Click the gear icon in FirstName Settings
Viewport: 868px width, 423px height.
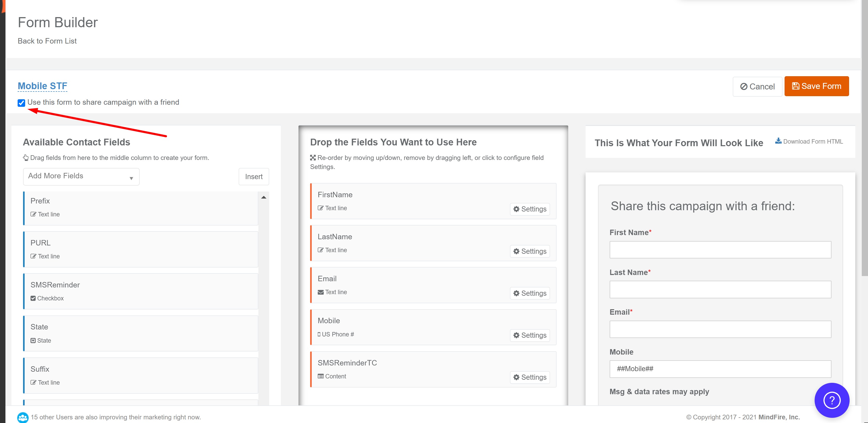coord(516,209)
